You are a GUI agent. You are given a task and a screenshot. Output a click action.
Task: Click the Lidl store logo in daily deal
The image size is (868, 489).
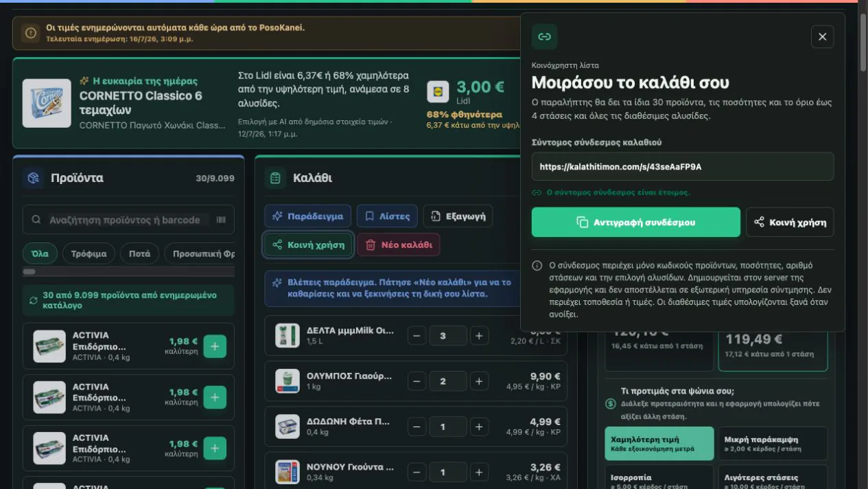(438, 91)
